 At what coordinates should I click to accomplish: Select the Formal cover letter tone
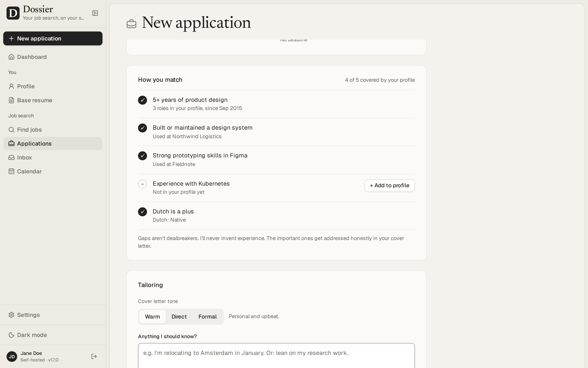(207, 317)
